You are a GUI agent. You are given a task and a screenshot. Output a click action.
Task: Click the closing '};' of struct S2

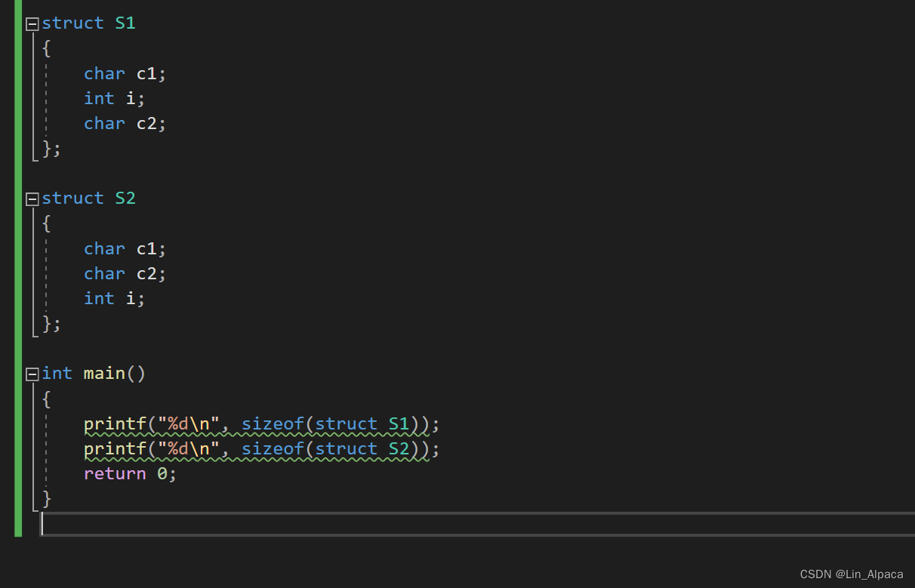pyautogui.click(x=51, y=324)
